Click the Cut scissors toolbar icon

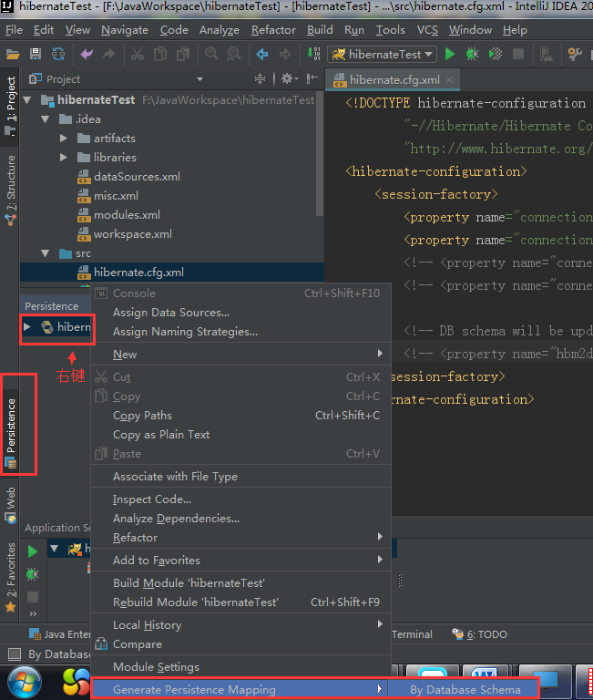[138, 54]
